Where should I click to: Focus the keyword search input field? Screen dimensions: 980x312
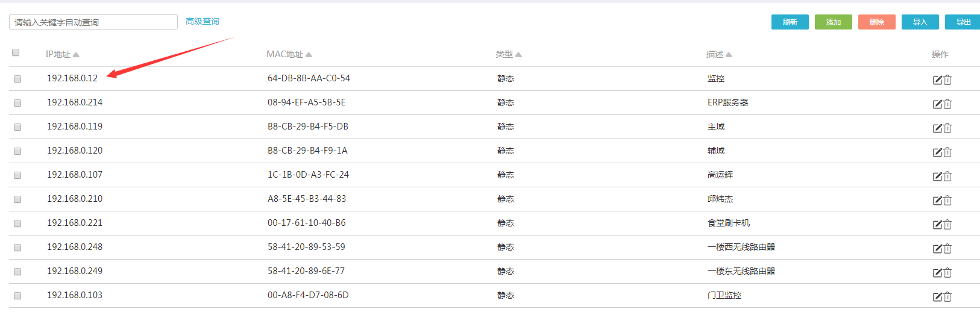pyautogui.click(x=93, y=22)
